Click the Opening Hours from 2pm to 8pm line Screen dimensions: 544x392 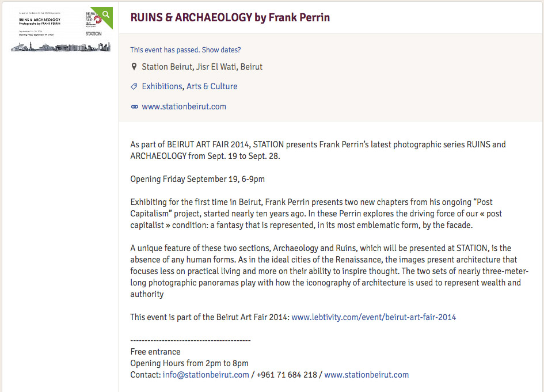(x=189, y=363)
